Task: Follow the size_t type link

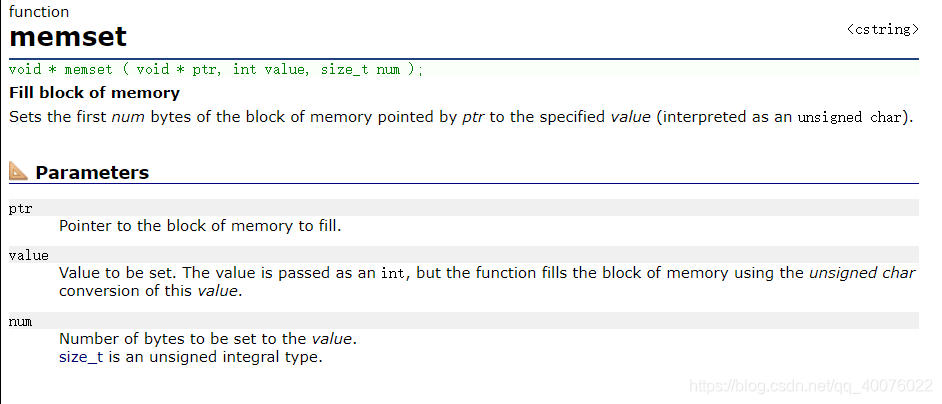Action: tap(81, 357)
